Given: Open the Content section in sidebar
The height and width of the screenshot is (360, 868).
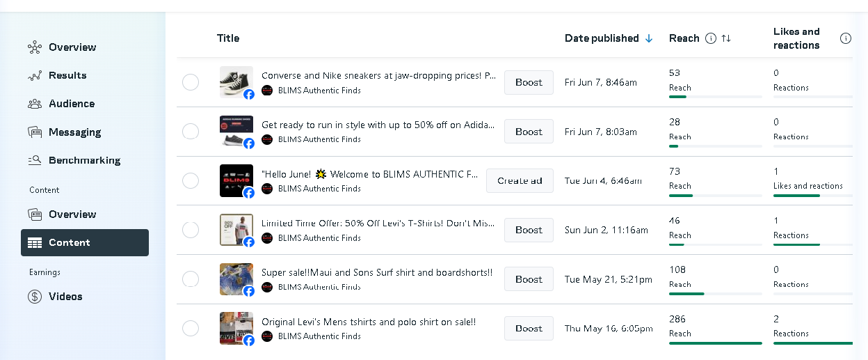Looking at the screenshot, I should coord(85,242).
